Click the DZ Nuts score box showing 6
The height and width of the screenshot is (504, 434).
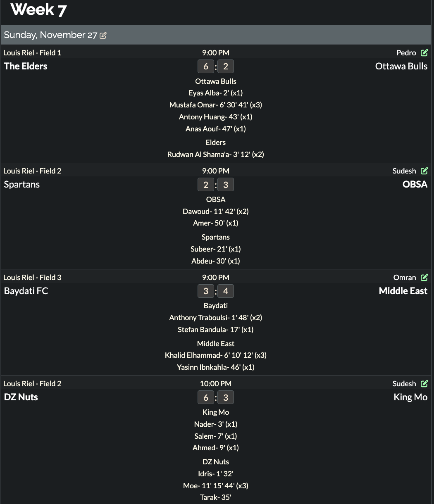(x=206, y=397)
